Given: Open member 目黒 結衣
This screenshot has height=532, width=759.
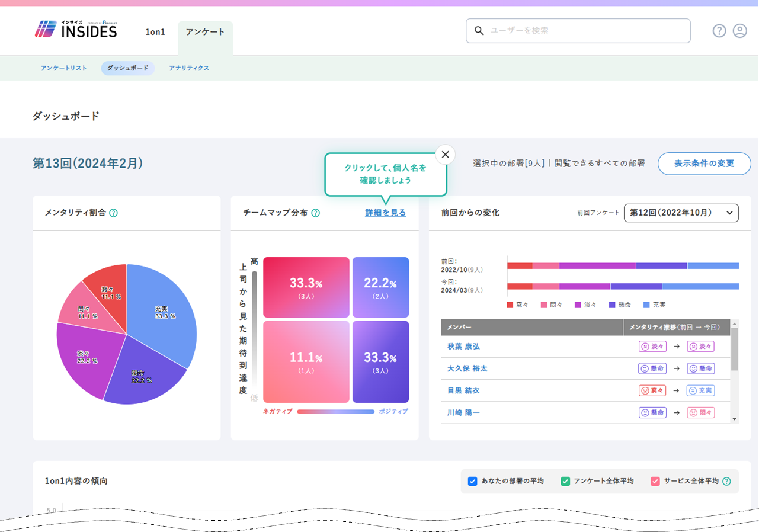Looking at the screenshot, I should 464,390.
